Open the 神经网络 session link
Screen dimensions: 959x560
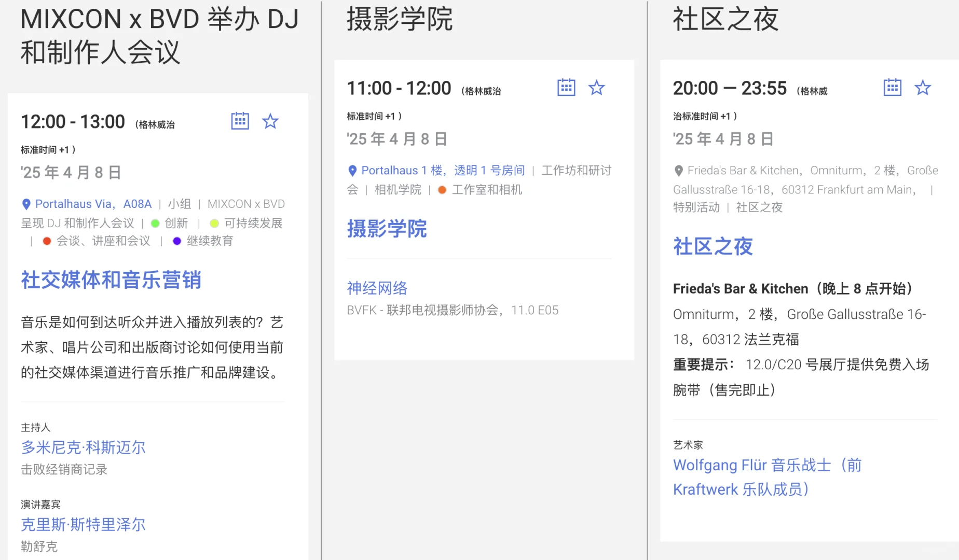377,288
